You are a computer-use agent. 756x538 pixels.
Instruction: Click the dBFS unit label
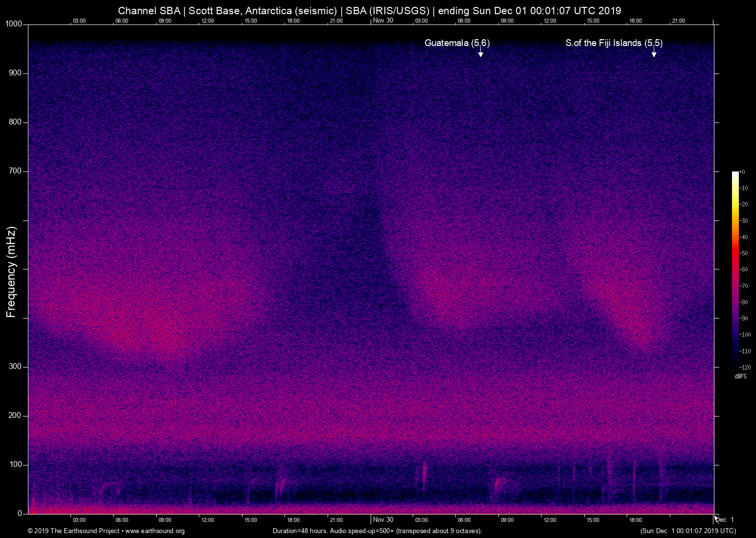coord(740,376)
